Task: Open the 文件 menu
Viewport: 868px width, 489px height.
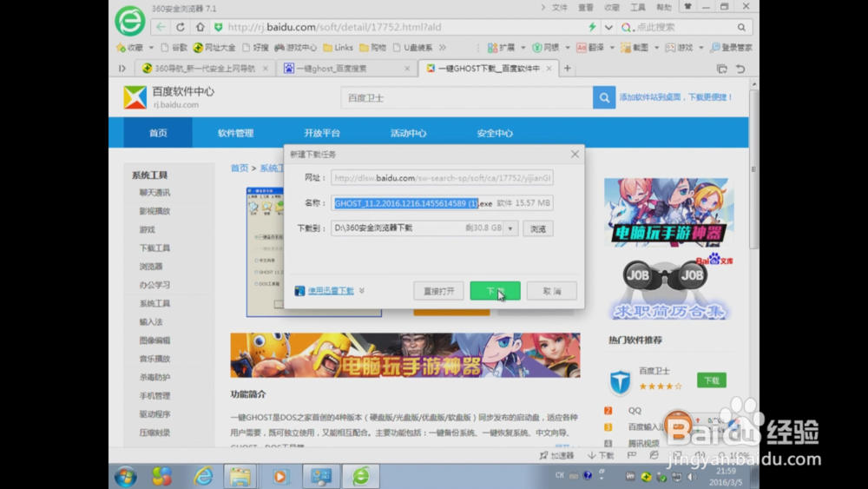Action: 560,7
